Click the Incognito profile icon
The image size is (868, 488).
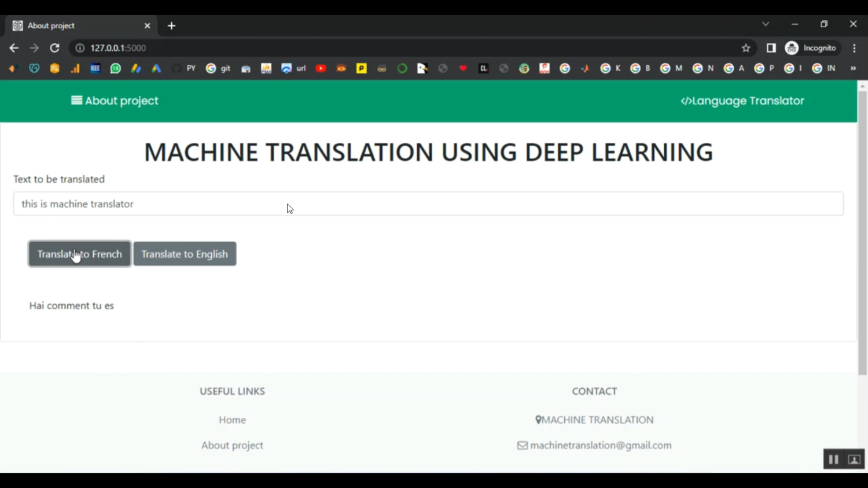click(791, 48)
